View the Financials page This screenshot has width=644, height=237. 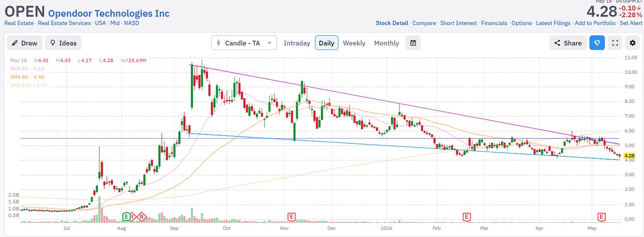[494, 23]
